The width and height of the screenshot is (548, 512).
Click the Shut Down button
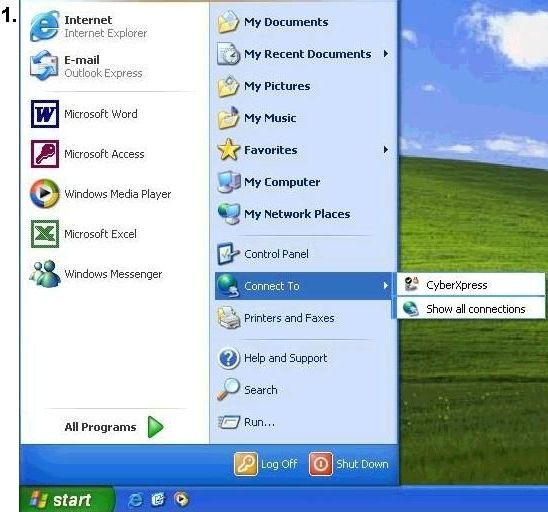[x=349, y=464]
